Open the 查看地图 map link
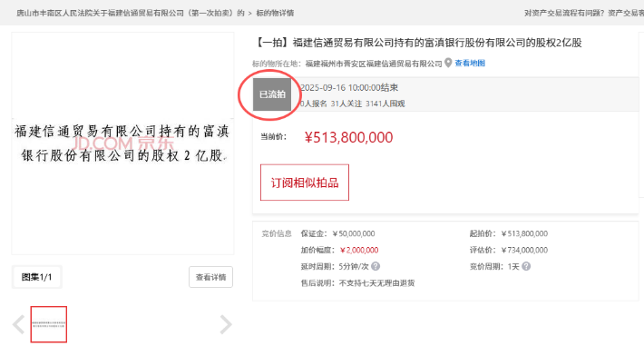The height and width of the screenshot is (346, 644). pyautogui.click(x=470, y=63)
